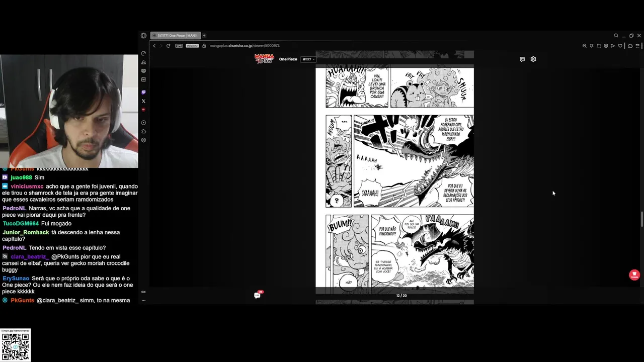644x362 pixels.
Task: Reload the MangaPlus page
Action: [x=168, y=46]
